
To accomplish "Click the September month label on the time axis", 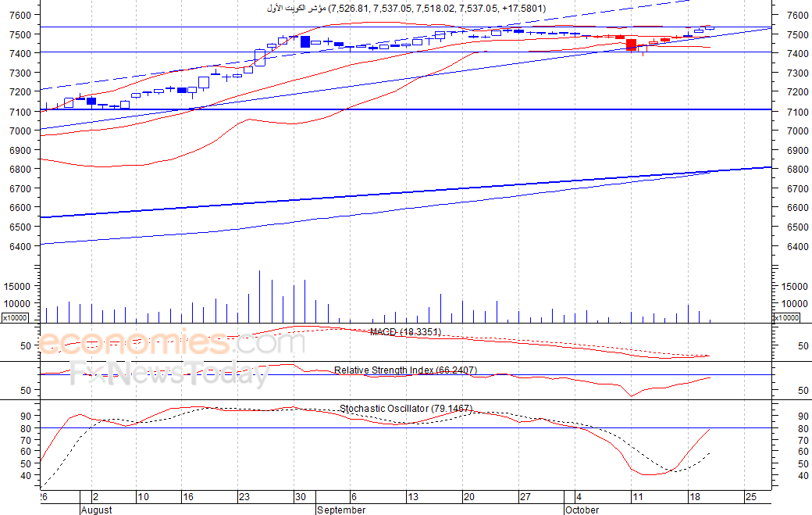I will pyautogui.click(x=341, y=510).
